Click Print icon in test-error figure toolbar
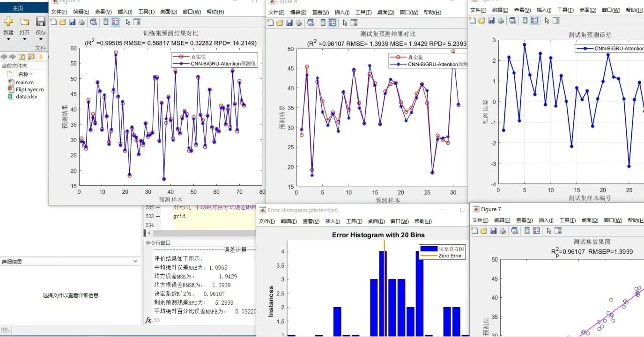This screenshot has height=337, width=644. pos(501,20)
